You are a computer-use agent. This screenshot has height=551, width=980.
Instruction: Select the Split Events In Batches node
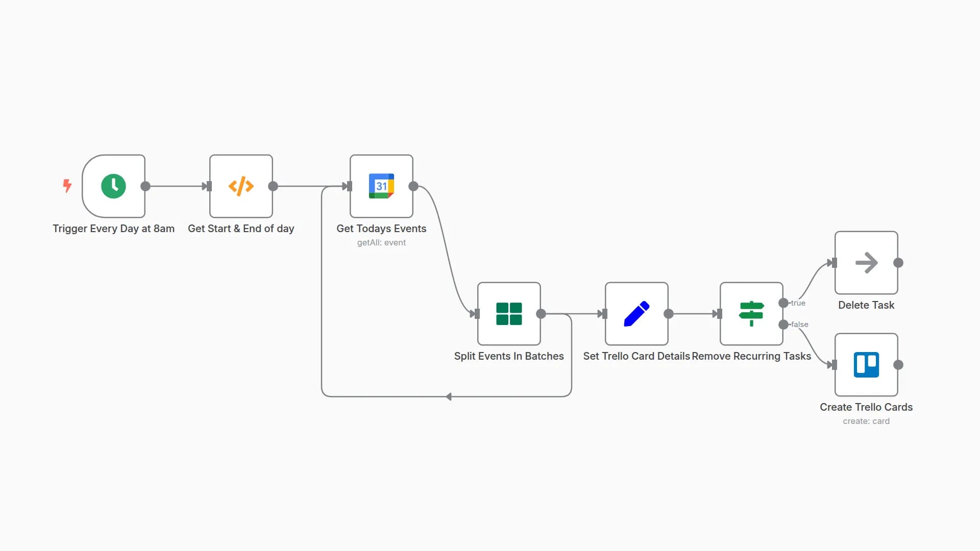coord(509,314)
